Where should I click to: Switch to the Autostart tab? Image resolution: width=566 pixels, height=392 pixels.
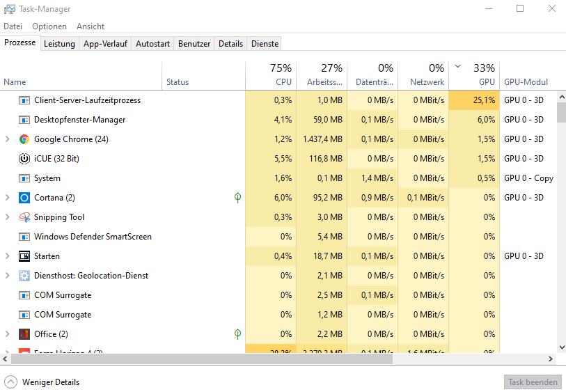(152, 44)
